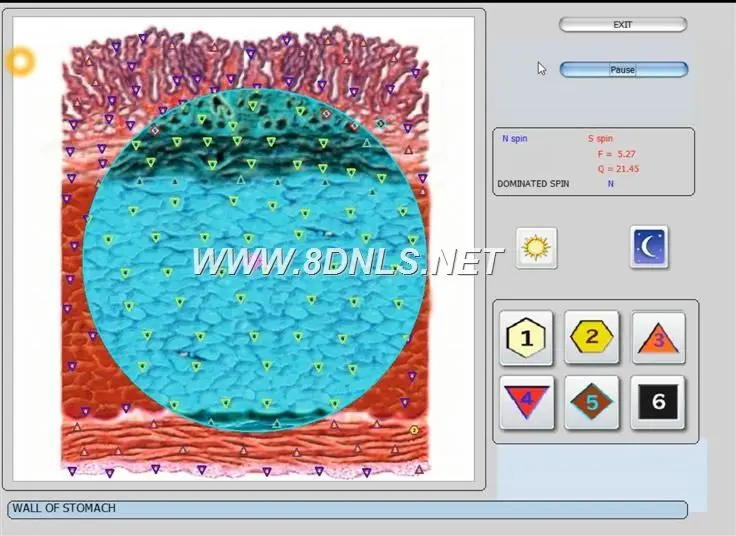Click the N spin label

[x=514, y=138]
